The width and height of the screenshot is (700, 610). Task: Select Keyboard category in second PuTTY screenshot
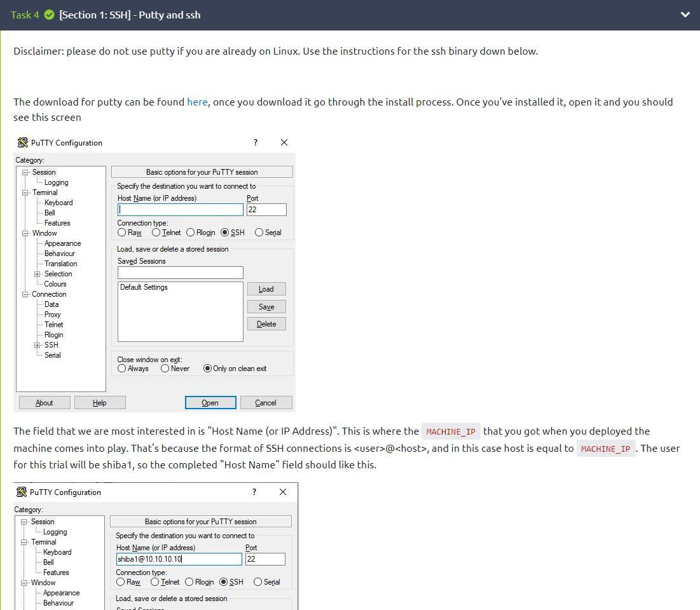click(57, 552)
